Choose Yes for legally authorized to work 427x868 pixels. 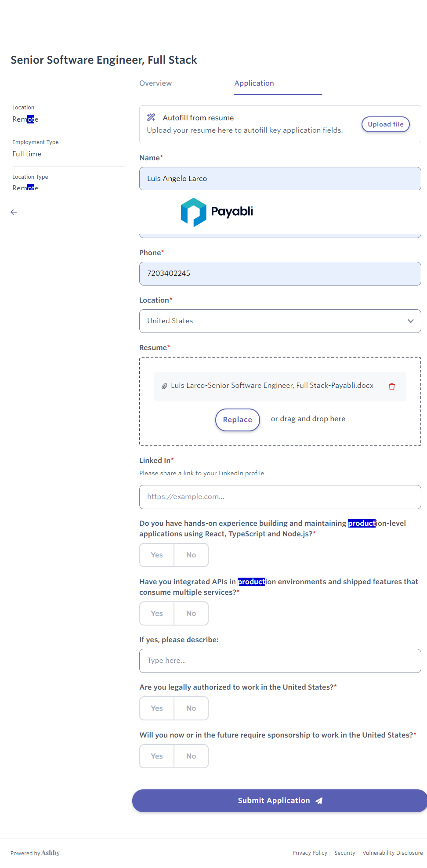pyautogui.click(x=157, y=709)
